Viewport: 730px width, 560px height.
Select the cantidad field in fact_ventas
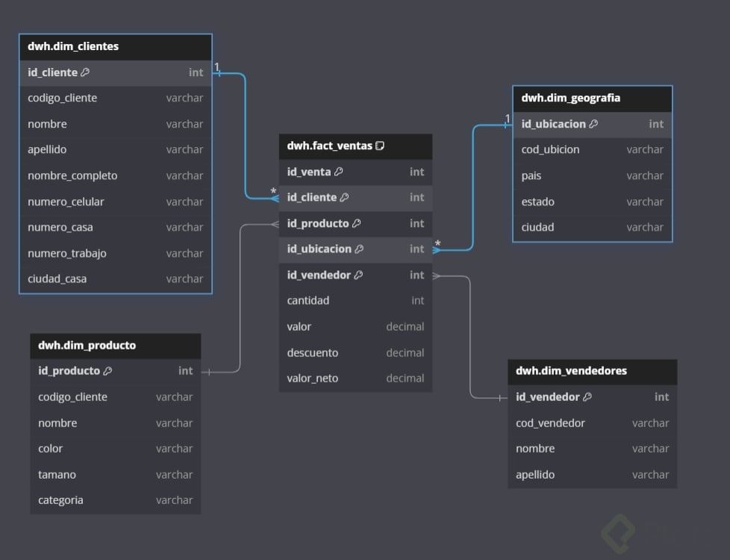click(356, 301)
